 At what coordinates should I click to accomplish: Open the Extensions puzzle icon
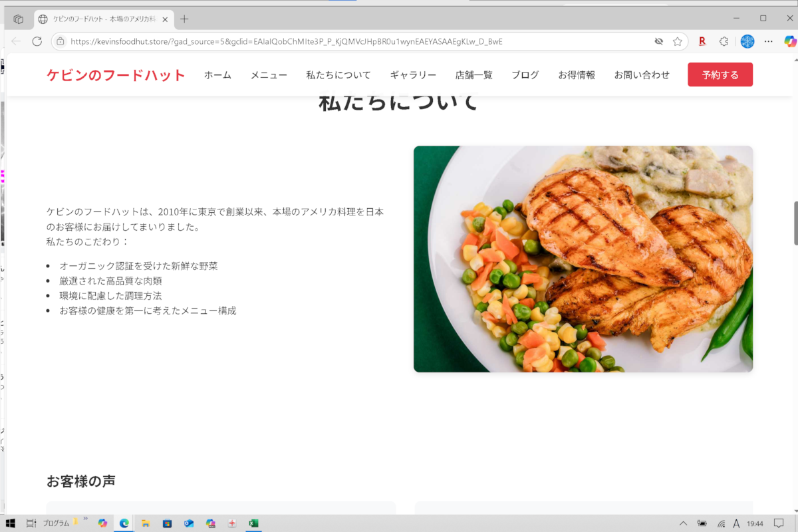[724, 41]
